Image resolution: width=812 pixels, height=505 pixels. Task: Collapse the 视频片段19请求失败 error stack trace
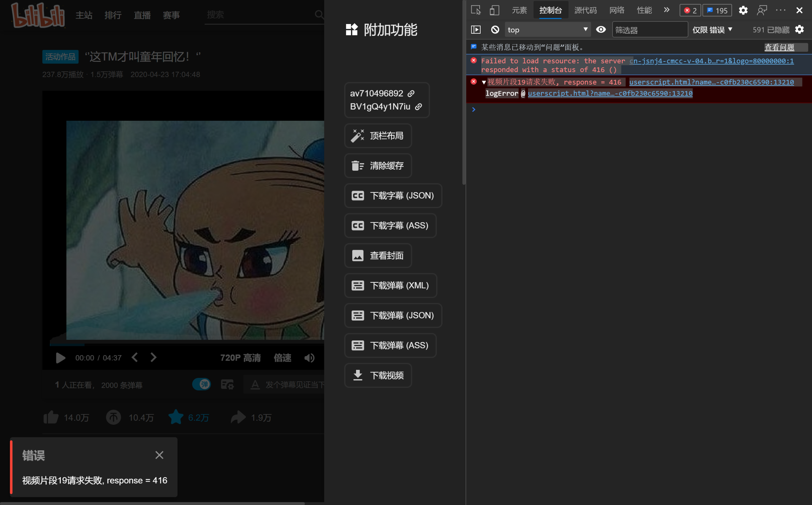pyautogui.click(x=484, y=83)
